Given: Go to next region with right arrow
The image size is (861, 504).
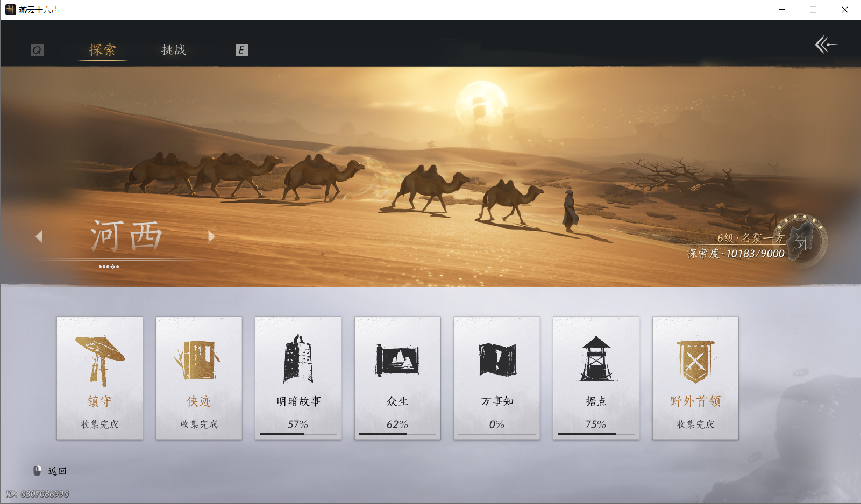Looking at the screenshot, I should click(211, 236).
